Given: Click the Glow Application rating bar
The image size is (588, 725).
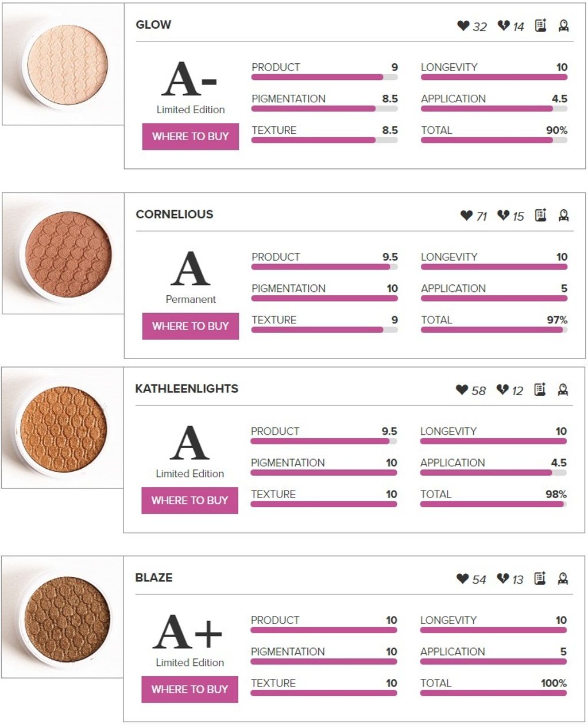Looking at the screenshot, I should 494,108.
